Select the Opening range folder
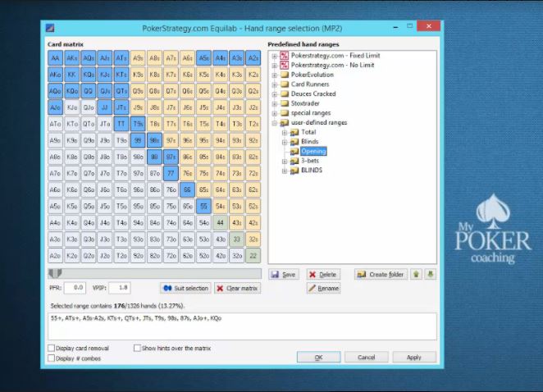Screen dimensions: 543x392 click(313, 152)
